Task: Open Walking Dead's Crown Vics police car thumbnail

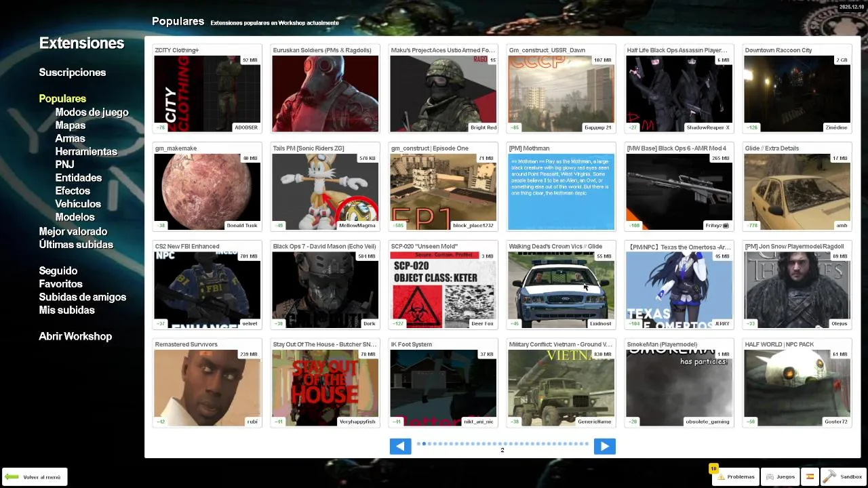Action: click(x=561, y=290)
